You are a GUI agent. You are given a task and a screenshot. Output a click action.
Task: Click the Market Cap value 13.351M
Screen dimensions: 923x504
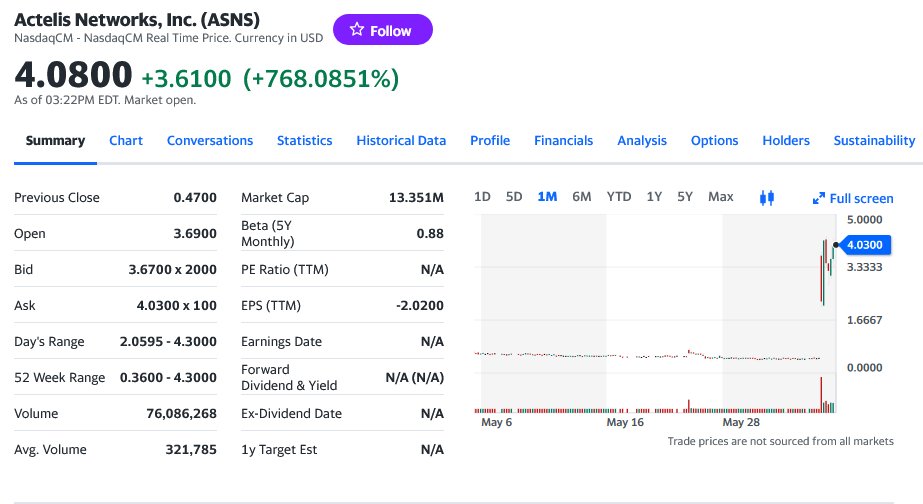[x=416, y=198]
